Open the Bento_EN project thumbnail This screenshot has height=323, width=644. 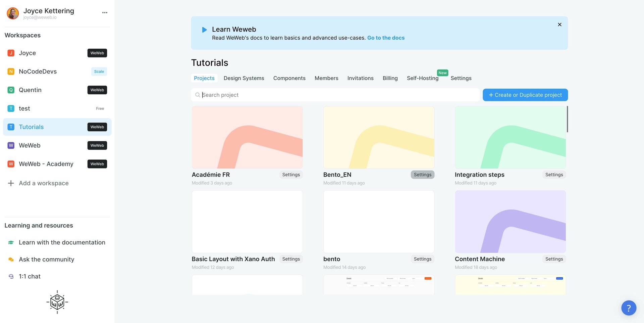pyautogui.click(x=379, y=137)
